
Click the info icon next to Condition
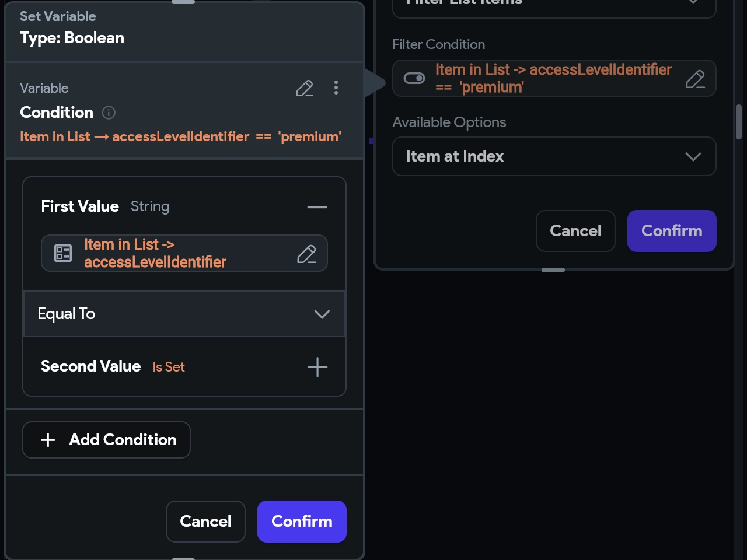[x=109, y=113]
